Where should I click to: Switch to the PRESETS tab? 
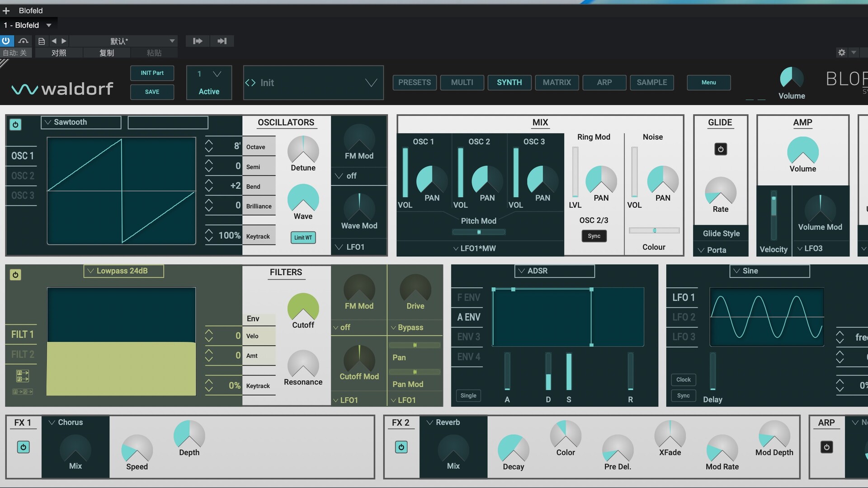point(415,82)
